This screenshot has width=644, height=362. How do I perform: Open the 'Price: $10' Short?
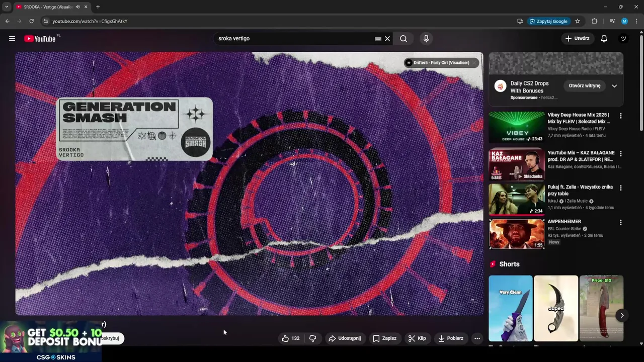coord(601,308)
